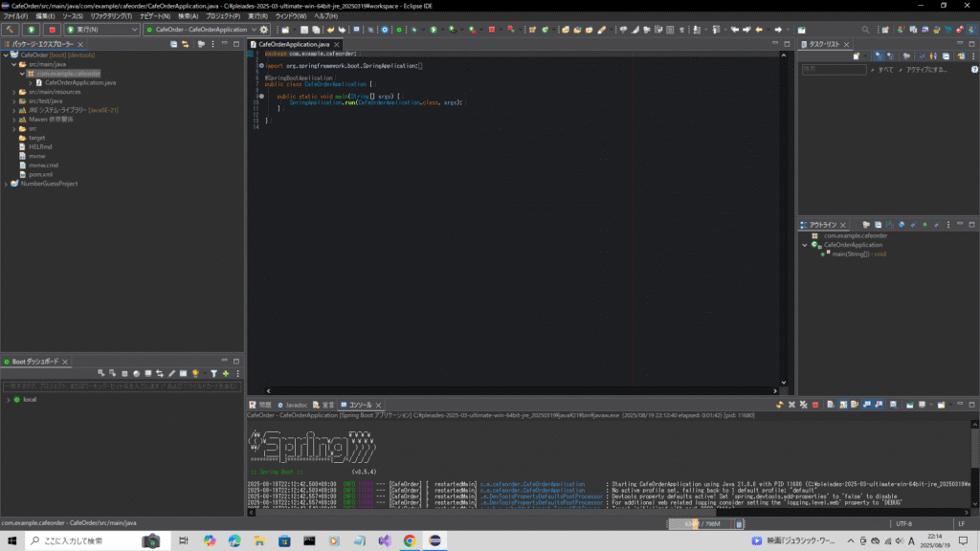Click UTF-8 encoding in status bar

pos(904,523)
